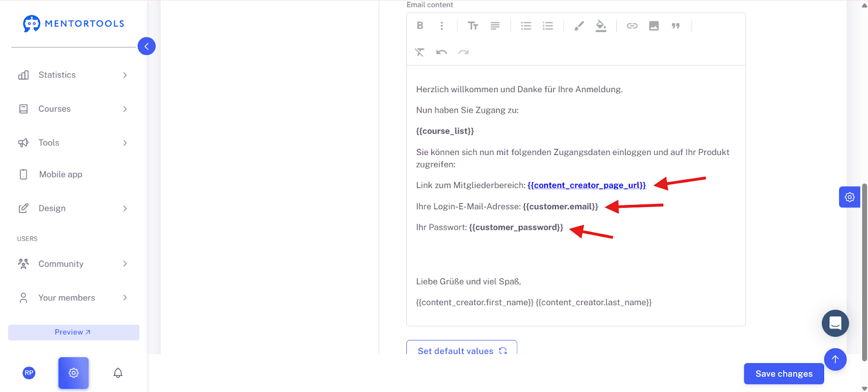Click the {{customer.email}} placeholder
This screenshot has width=868, height=392.
(x=560, y=207)
